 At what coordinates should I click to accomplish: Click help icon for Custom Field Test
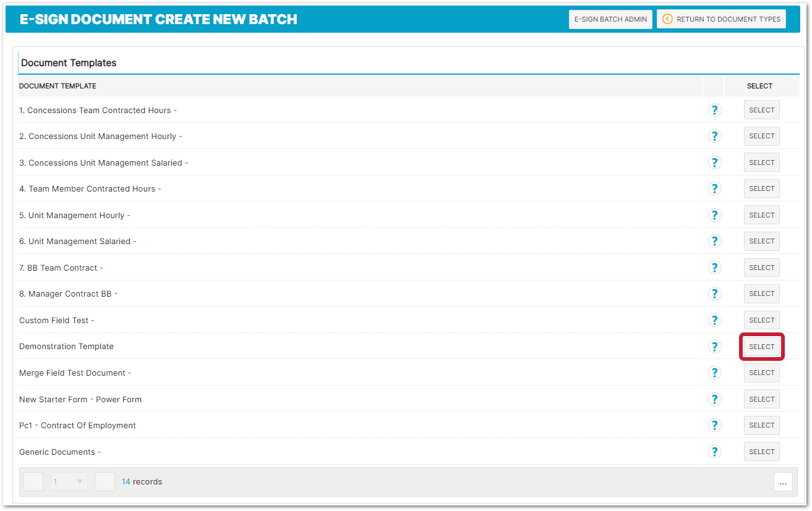pos(714,320)
